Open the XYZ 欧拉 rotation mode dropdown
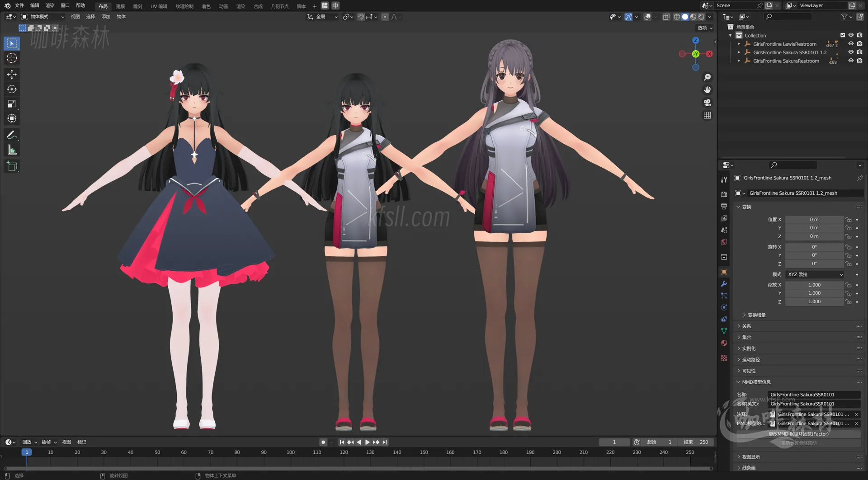The image size is (868, 480). tap(814, 274)
